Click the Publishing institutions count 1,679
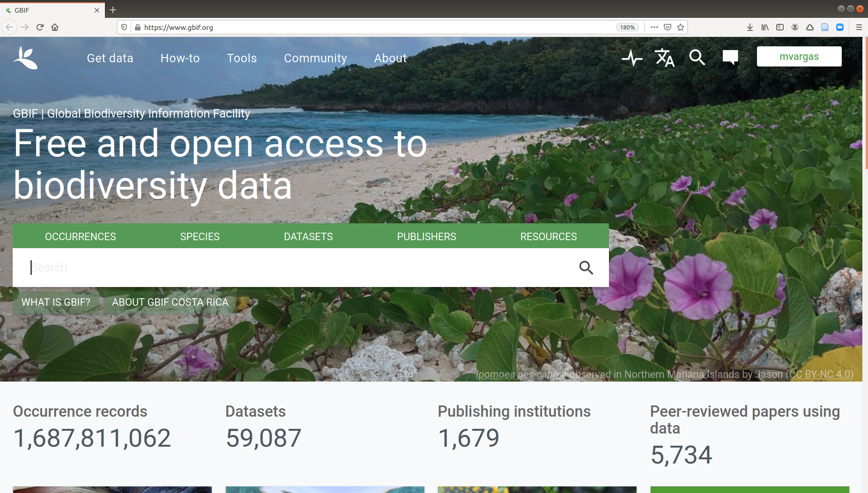Viewport: 868px width, 493px height. click(x=468, y=438)
